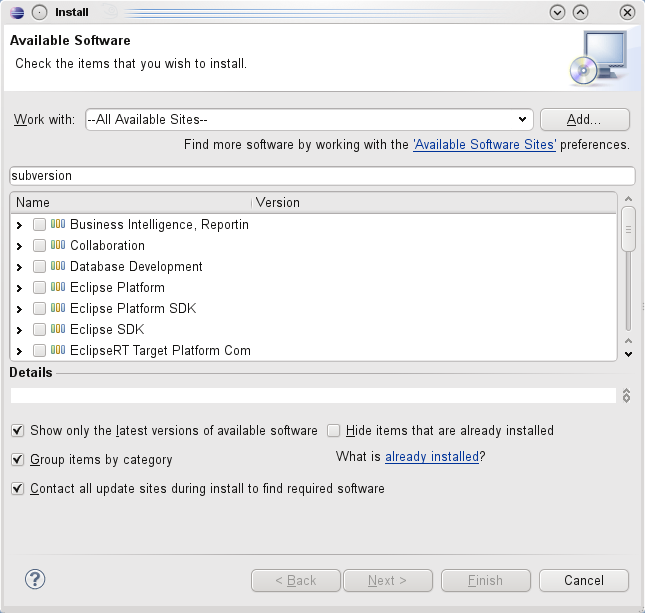Open the 'Available Software Sites' link
Screen dimensions: 645x613
pos(485,144)
